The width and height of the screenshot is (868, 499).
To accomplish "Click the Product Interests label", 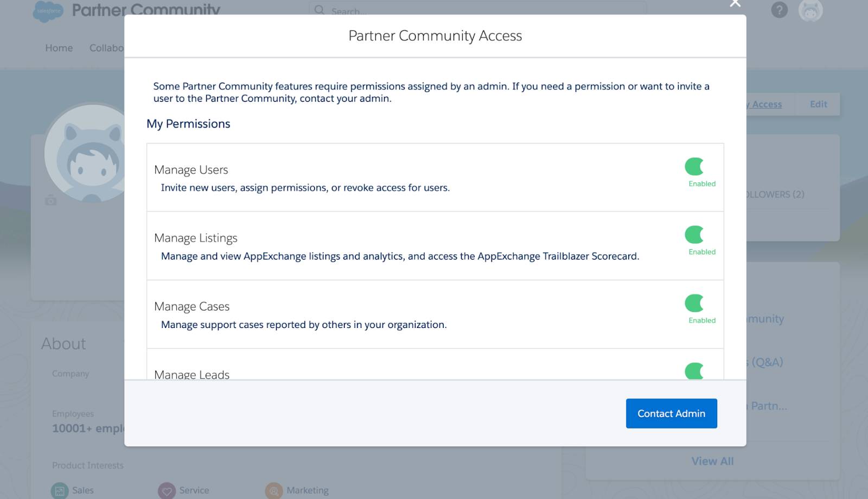I will click(x=88, y=465).
